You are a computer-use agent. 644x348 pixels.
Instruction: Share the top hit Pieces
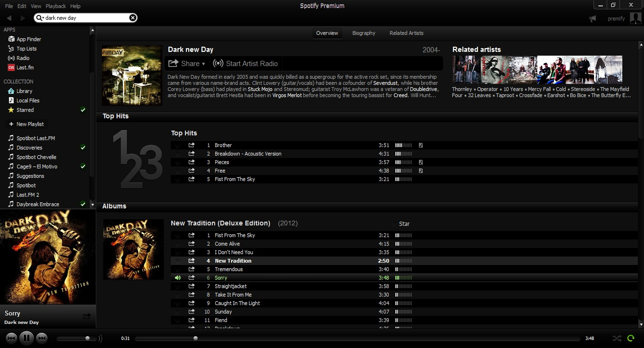[x=192, y=162]
